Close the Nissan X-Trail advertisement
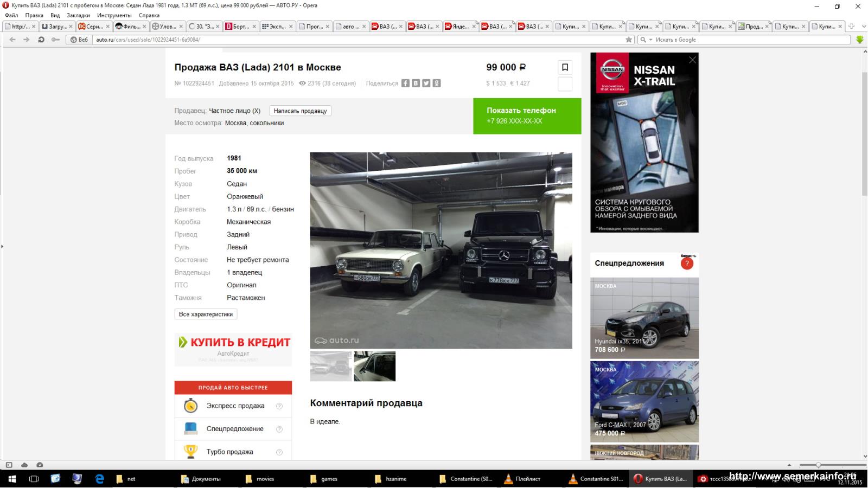 692,60
